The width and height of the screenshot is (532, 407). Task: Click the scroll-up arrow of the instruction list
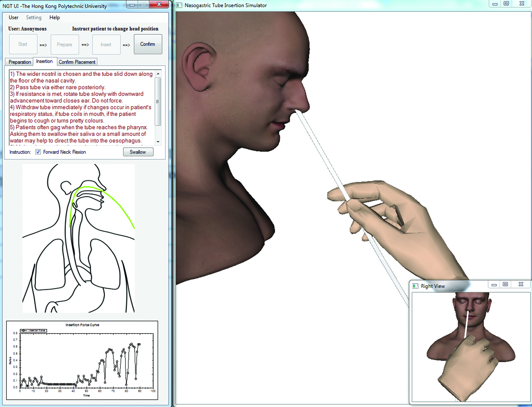(158, 74)
